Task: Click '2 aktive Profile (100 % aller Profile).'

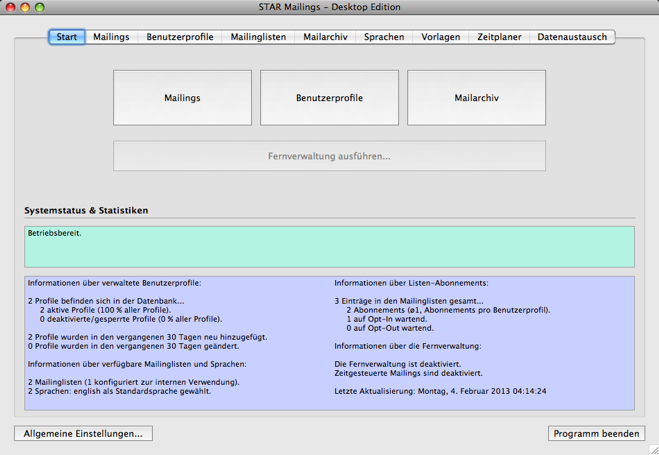Action: pos(105,310)
